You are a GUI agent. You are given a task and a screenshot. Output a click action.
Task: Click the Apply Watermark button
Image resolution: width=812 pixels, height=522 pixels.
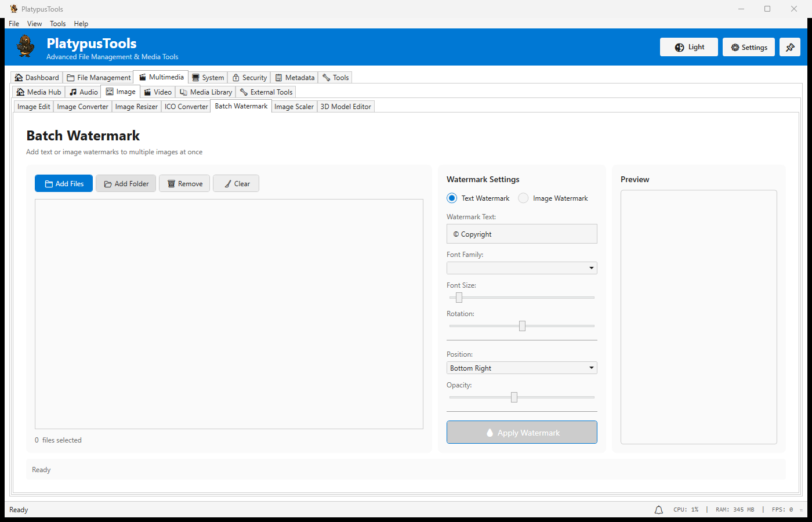(x=521, y=433)
